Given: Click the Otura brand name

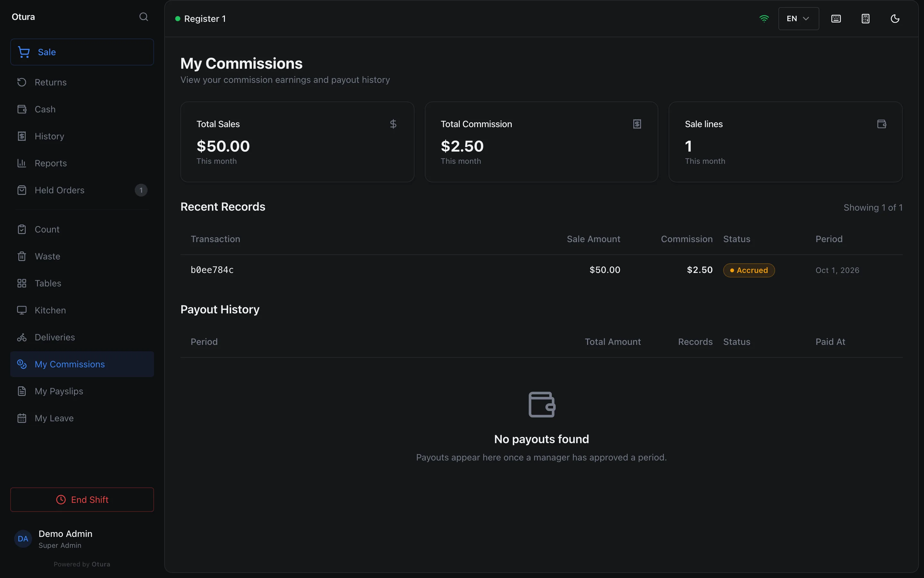Looking at the screenshot, I should [x=23, y=17].
